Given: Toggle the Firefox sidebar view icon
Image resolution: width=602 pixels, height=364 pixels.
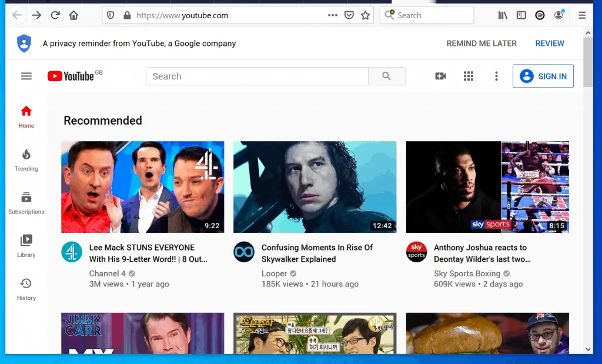Looking at the screenshot, I should point(521,15).
